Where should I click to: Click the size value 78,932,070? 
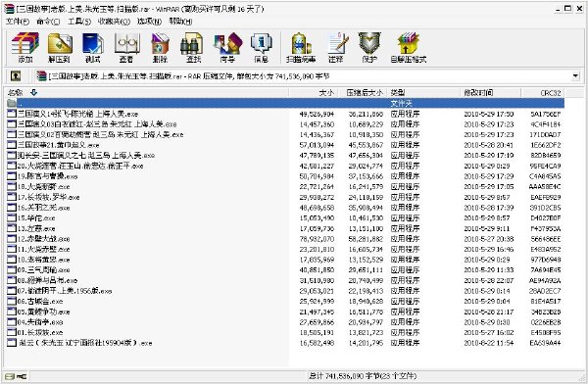[317, 238]
